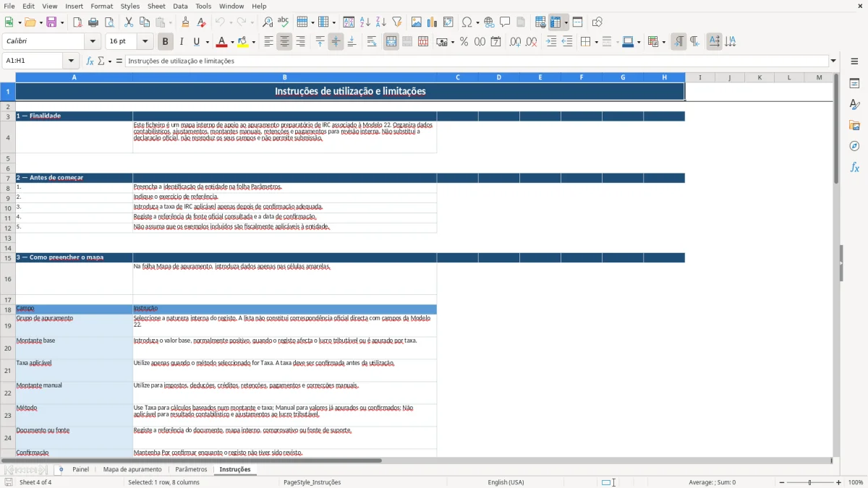Toggle Center Horizontally alignment
868x488 pixels.
tap(284, 42)
